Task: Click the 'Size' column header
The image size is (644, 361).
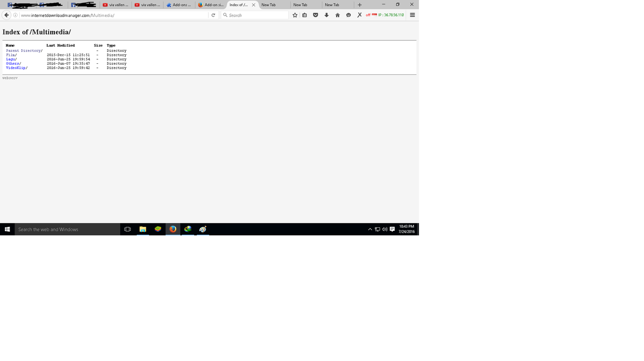Action: (x=98, y=46)
